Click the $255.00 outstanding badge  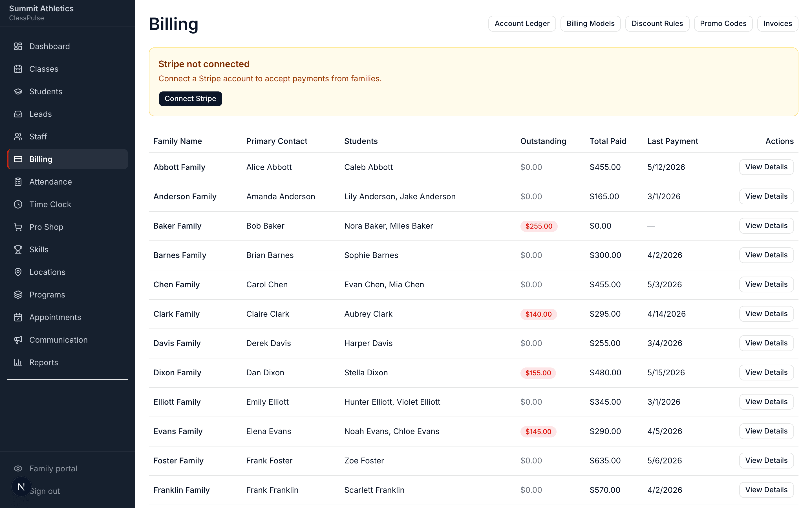539,226
